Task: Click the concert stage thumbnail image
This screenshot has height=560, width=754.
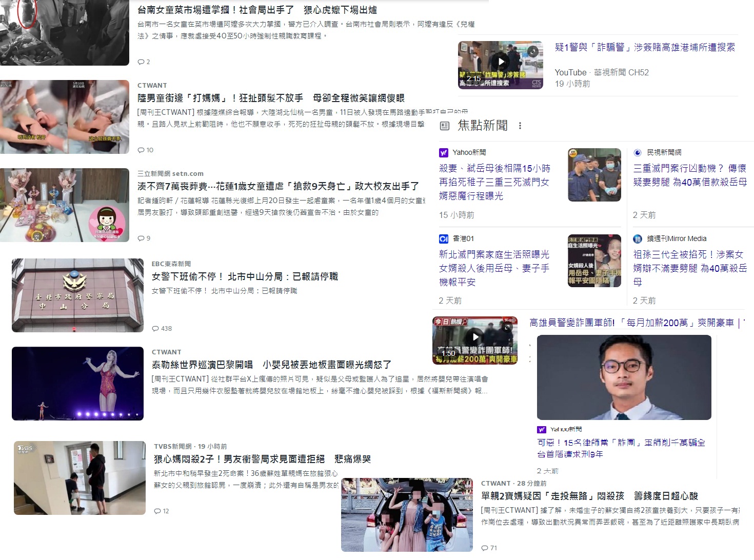Action: pos(77,384)
